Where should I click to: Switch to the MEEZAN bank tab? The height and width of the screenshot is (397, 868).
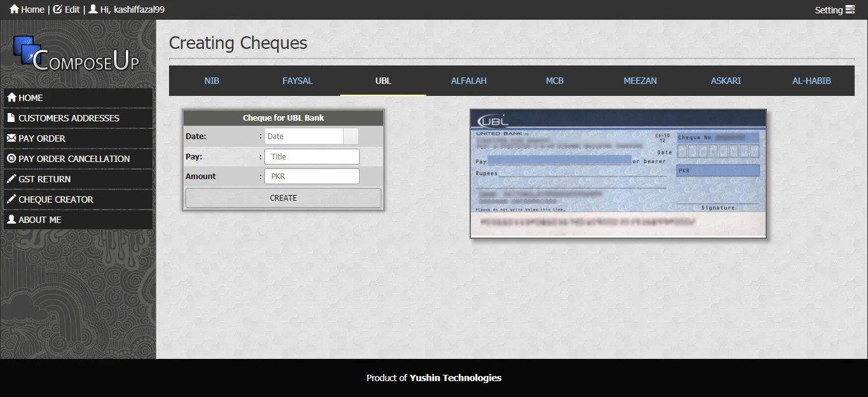640,81
